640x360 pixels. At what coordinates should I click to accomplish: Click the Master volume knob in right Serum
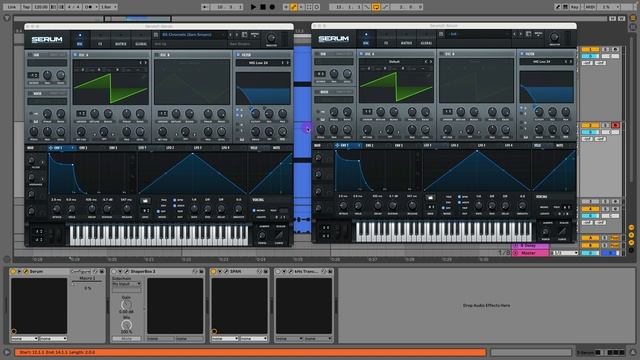[x=554, y=38]
